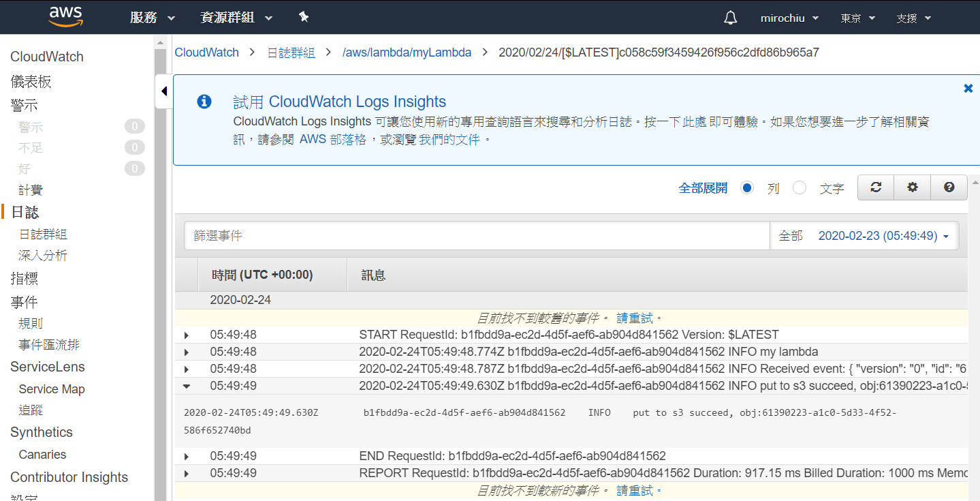Expand the REPORT RequestId log row

(x=186, y=473)
